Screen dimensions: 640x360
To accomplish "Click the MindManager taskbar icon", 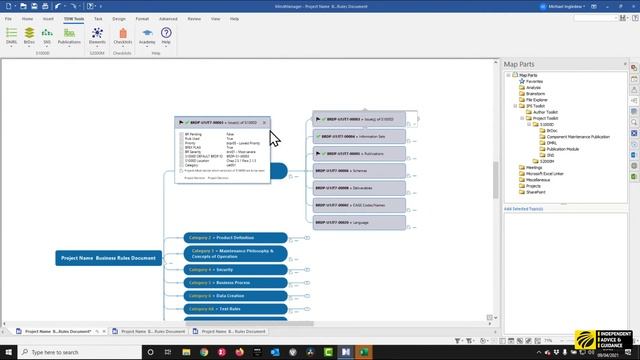I will (346, 352).
